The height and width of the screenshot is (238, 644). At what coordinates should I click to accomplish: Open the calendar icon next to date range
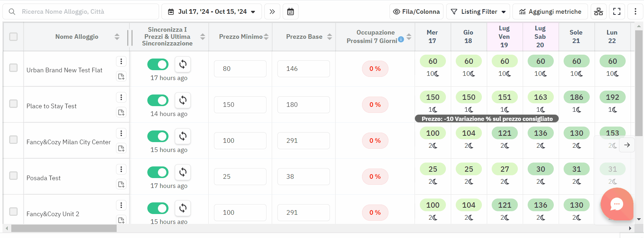pyautogui.click(x=290, y=12)
